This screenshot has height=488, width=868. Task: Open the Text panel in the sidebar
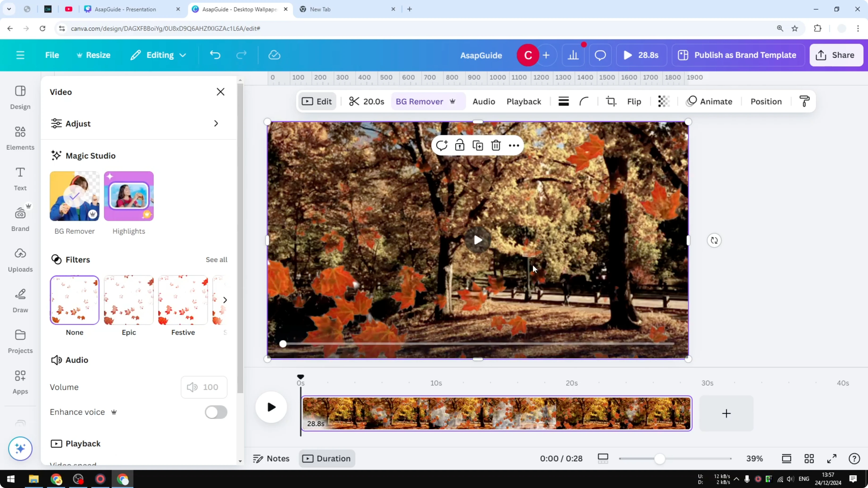click(20, 178)
